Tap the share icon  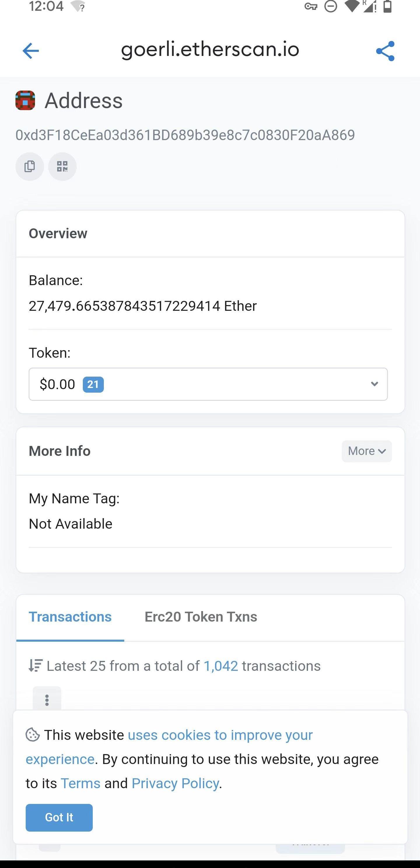(385, 51)
